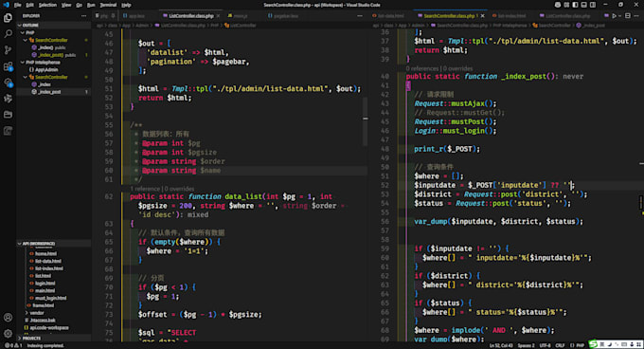
Task: Open the Accounts menu icon
Action: pos(8,318)
